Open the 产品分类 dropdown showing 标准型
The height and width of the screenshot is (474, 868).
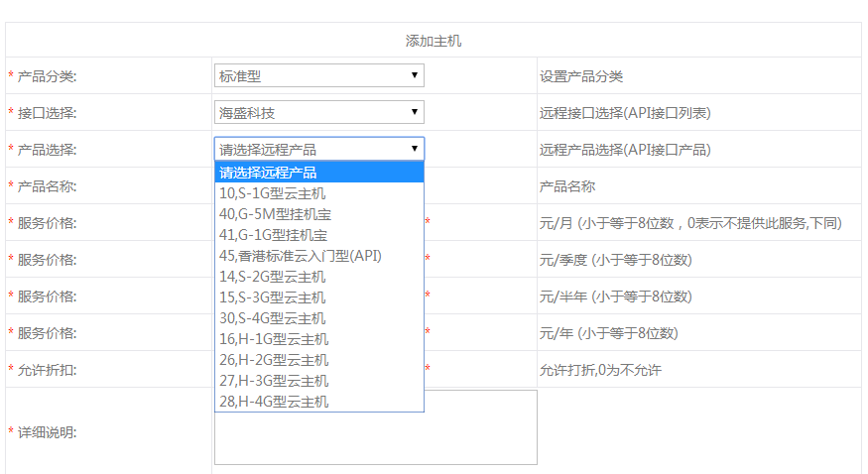coord(318,76)
